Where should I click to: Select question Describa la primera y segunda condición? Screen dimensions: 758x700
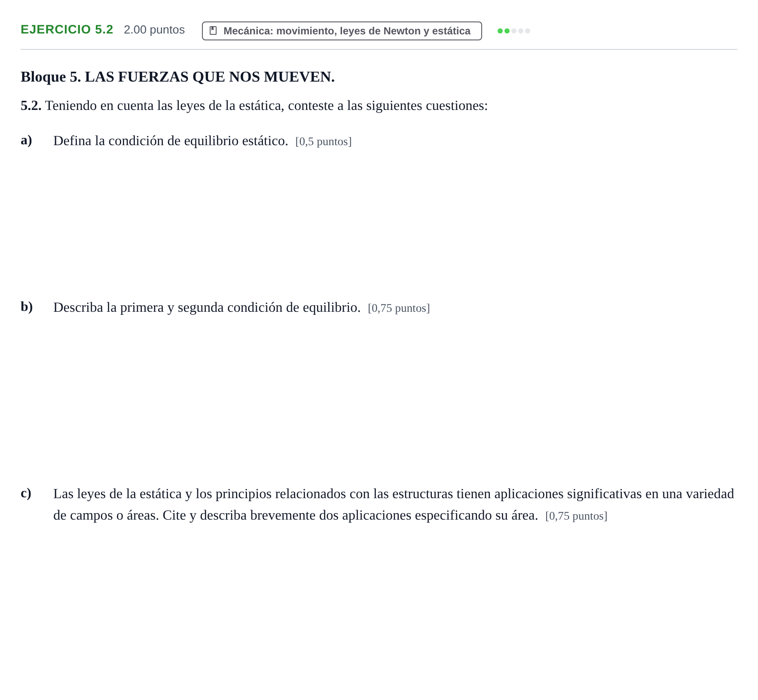(207, 307)
